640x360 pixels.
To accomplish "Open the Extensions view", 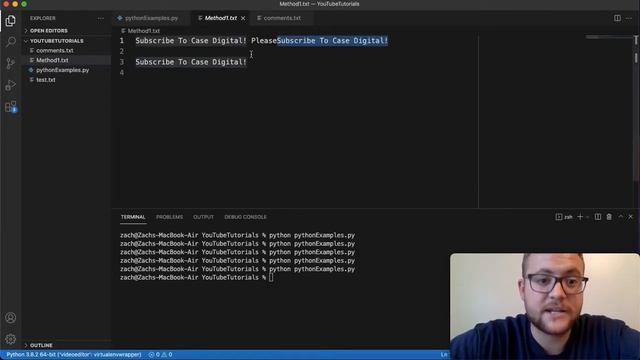I will click(x=11, y=107).
